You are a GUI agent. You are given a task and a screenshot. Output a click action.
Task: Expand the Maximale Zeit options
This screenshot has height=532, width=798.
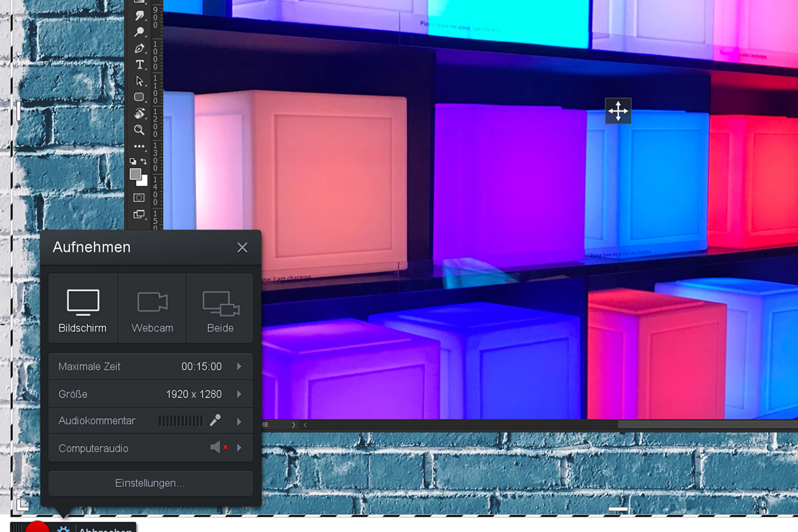(x=239, y=367)
